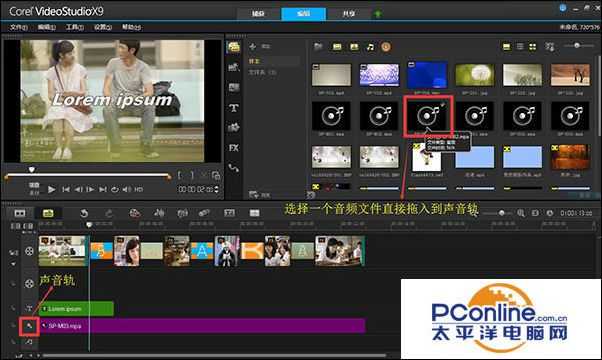Viewport: 602px width, 360px height.
Task: Toggle Project/Clip playback mode
Action: [34, 188]
